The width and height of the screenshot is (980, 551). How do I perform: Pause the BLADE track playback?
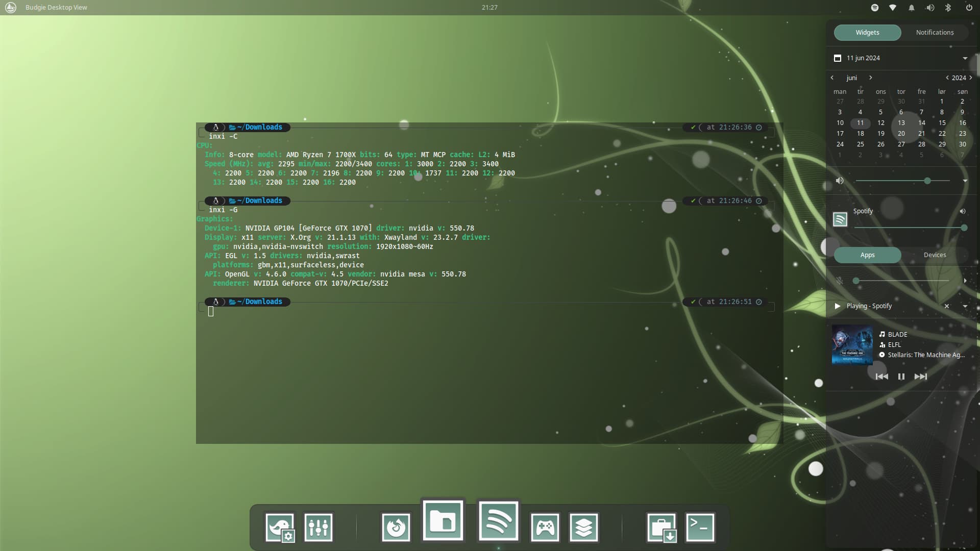point(901,377)
